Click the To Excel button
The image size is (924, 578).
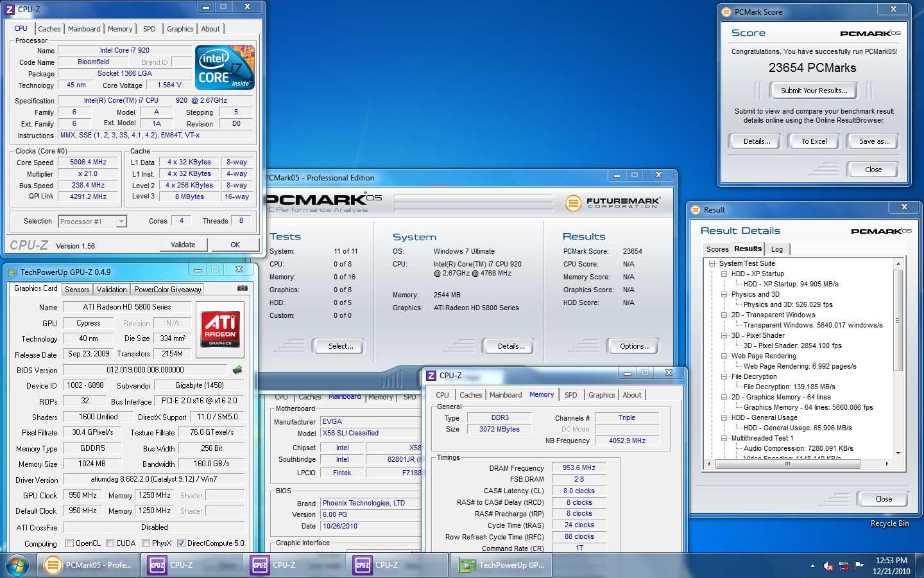814,141
